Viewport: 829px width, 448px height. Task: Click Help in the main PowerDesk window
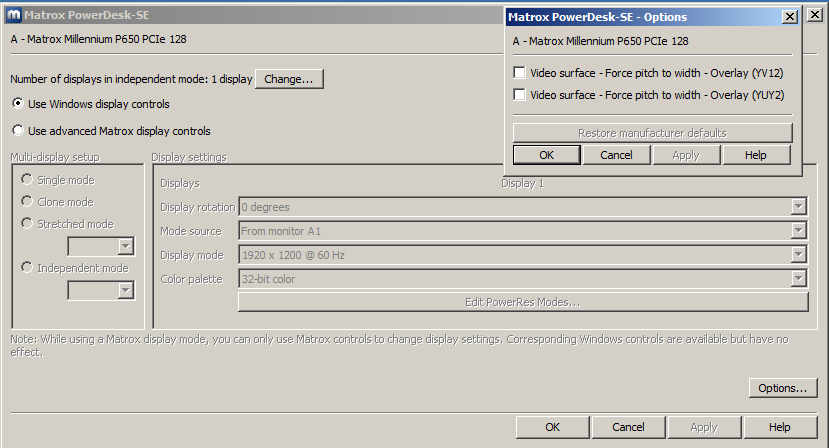pyautogui.click(x=779, y=427)
